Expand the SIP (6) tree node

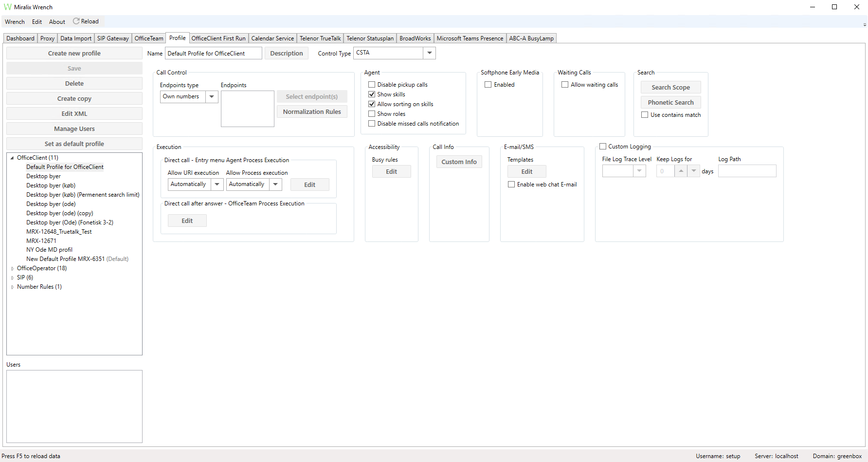[13, 277]
